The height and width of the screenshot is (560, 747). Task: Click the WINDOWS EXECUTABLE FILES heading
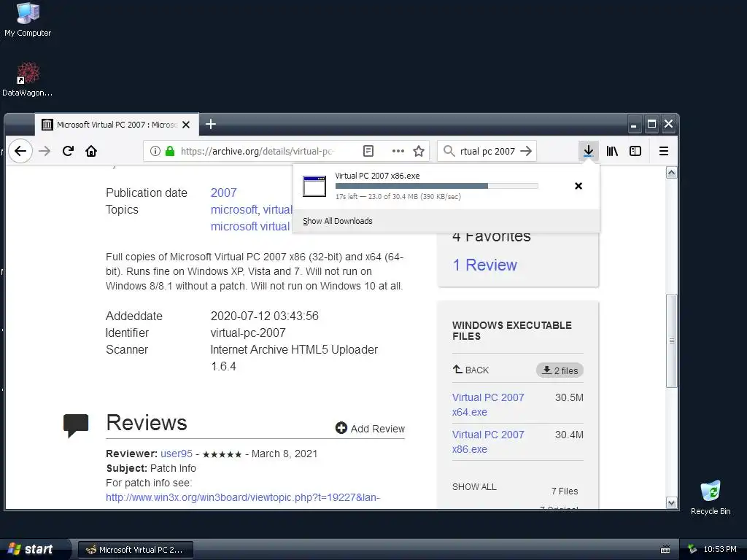tap(511, 330)
